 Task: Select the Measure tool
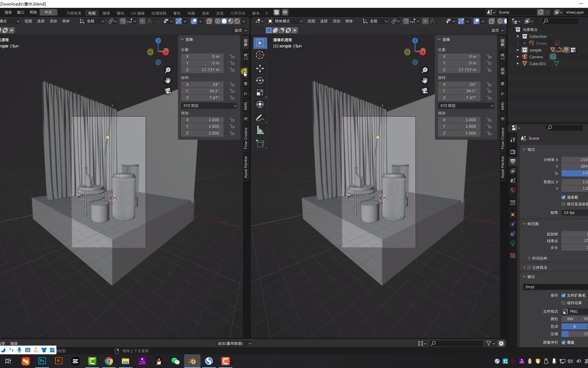260,129
